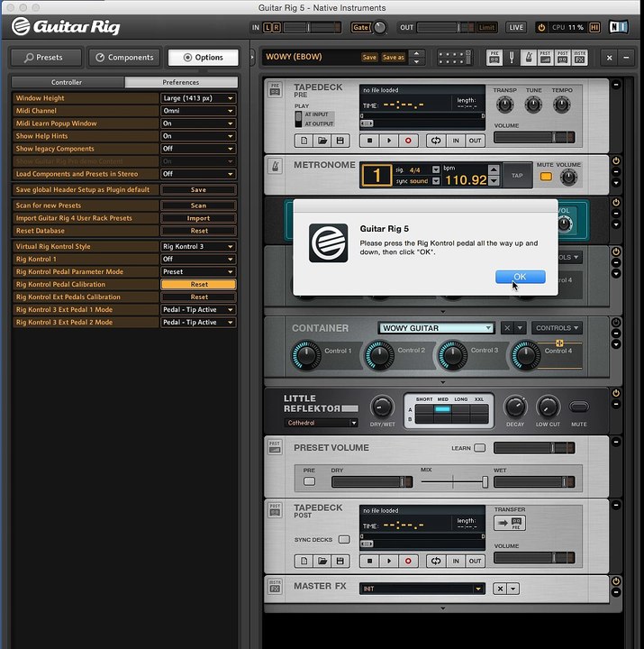Click the Save as preset button
Viewport: 644px width, 649px height.
pyautogui.click(x=393, y=57)
